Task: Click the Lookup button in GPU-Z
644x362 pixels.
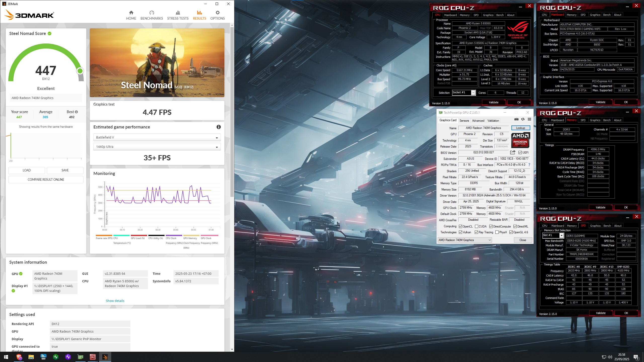Action: [x=520, y=128]
